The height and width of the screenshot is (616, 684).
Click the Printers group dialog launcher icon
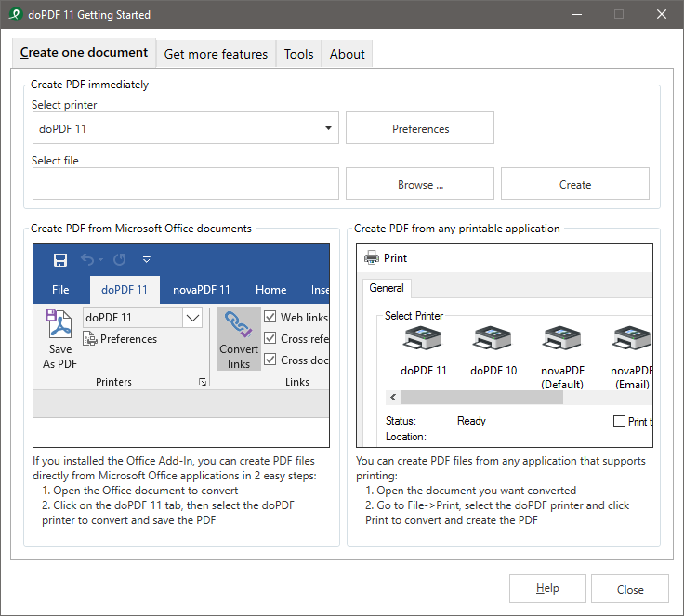coord(203,382)
